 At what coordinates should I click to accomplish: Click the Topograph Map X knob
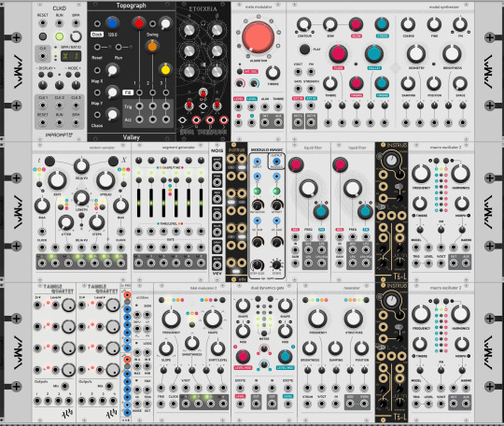tap(112, 70)
